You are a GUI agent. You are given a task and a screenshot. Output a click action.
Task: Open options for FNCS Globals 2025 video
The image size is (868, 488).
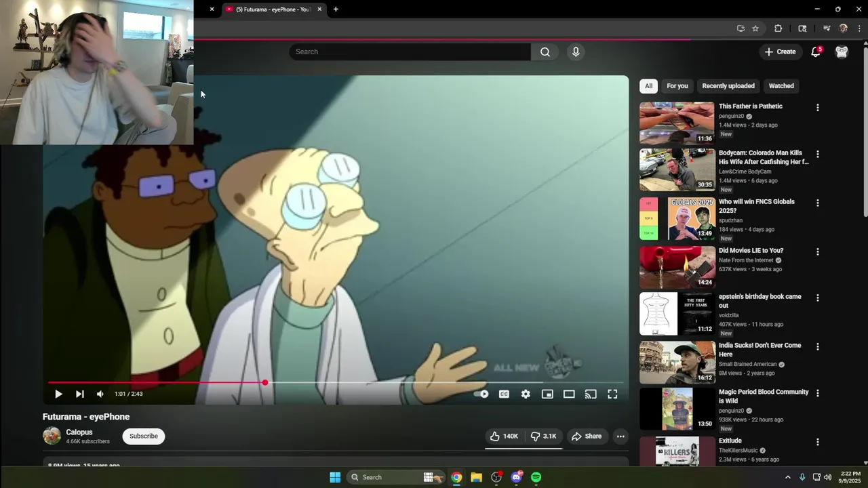coord(817,203)
